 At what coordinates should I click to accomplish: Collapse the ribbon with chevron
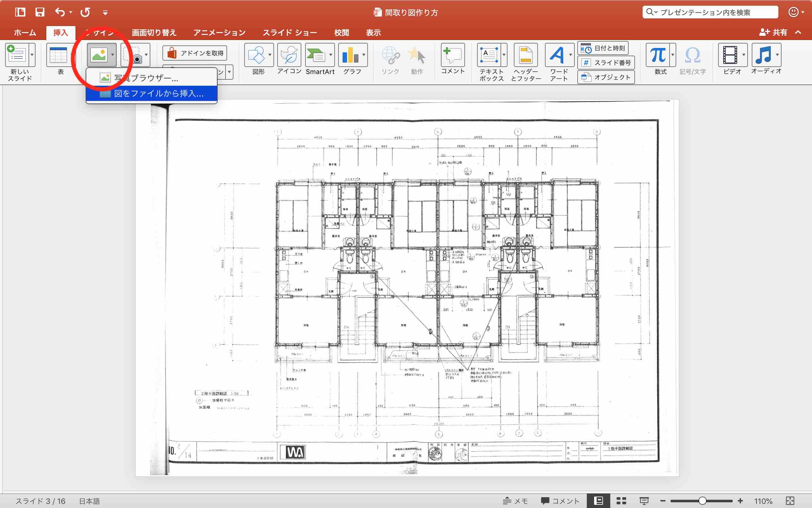(x=798, y=32)
